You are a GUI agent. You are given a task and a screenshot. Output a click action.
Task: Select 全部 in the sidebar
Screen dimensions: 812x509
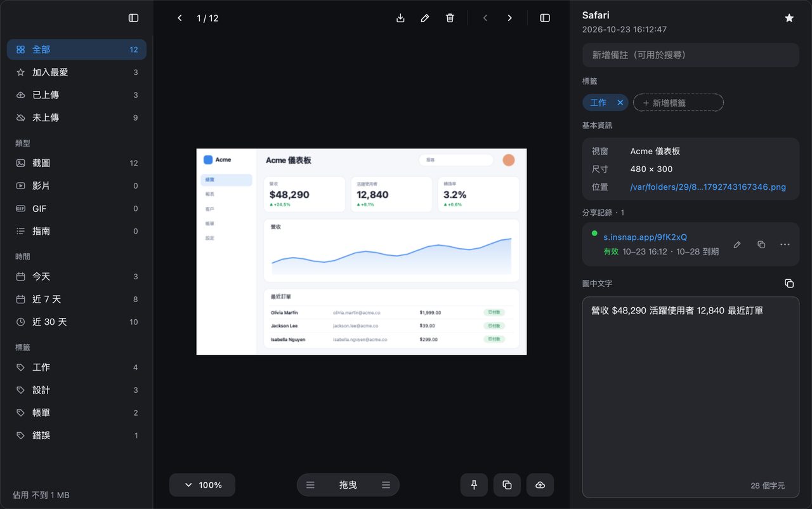point(77,50)
